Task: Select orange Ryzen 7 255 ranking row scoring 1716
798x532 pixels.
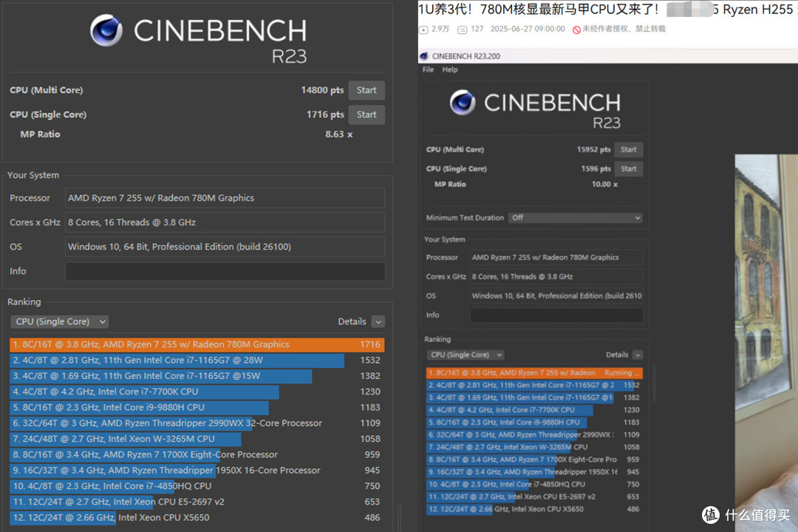Action: 197,344
